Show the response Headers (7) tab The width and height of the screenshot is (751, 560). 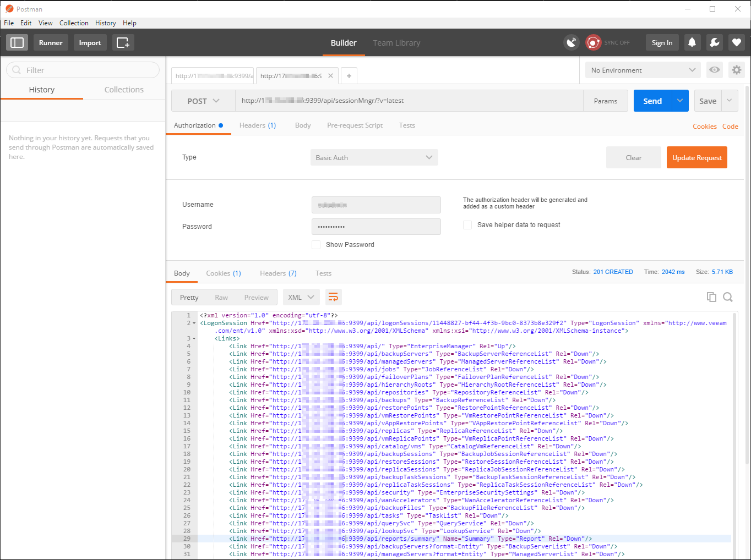[x=278, y=273]
